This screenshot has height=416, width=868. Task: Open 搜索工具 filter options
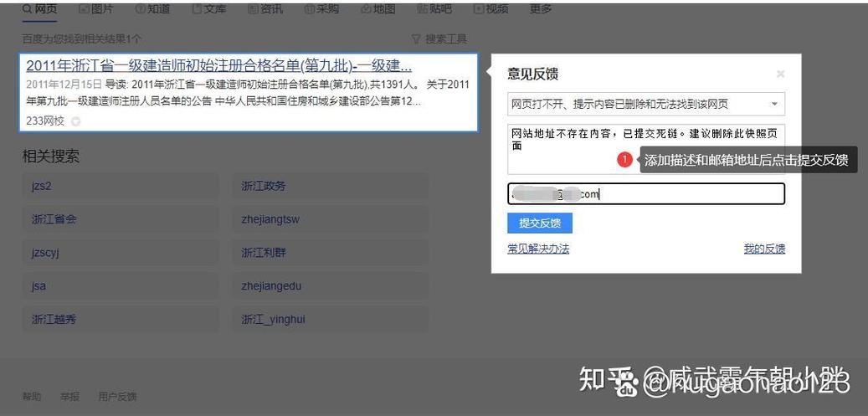[439, 39]
